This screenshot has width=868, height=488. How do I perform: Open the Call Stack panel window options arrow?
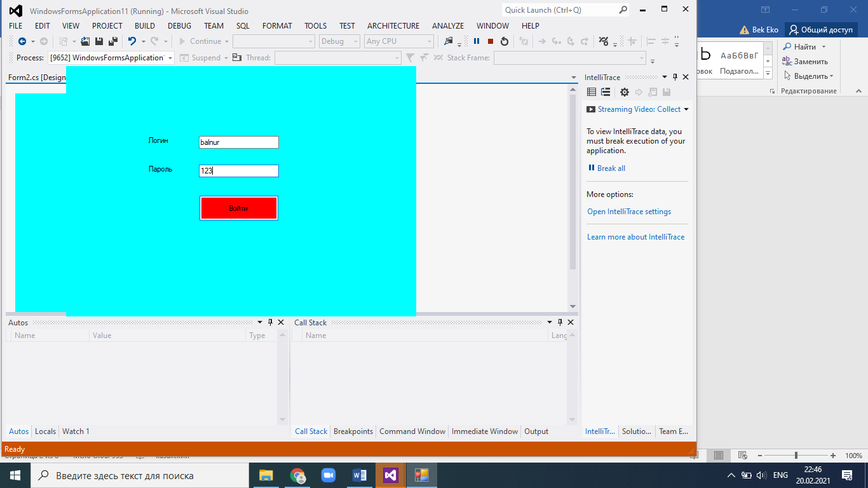pyautogui.click(x=550, y=323)
